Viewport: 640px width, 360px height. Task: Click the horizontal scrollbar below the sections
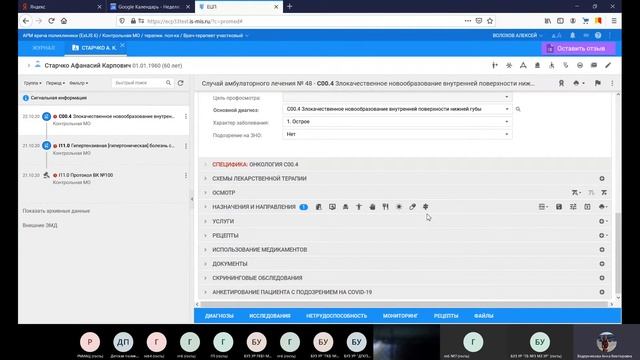click(404, 304)
